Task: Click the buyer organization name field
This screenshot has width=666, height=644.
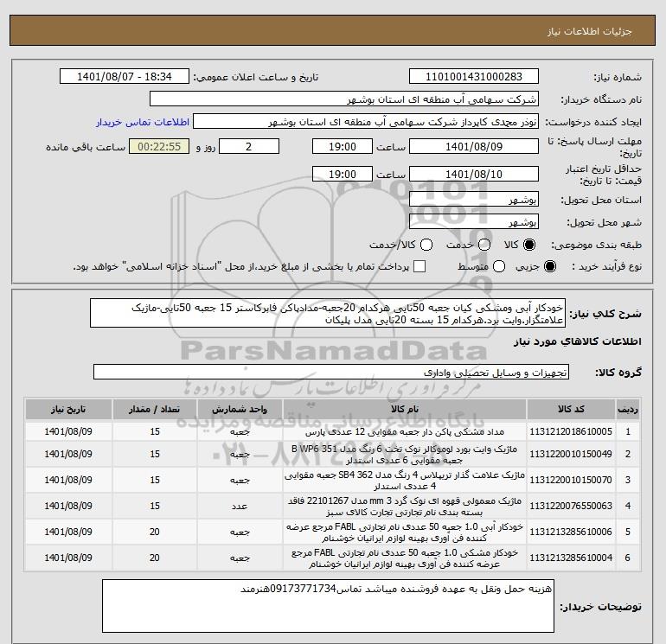Action: click(x=344, y=99)
